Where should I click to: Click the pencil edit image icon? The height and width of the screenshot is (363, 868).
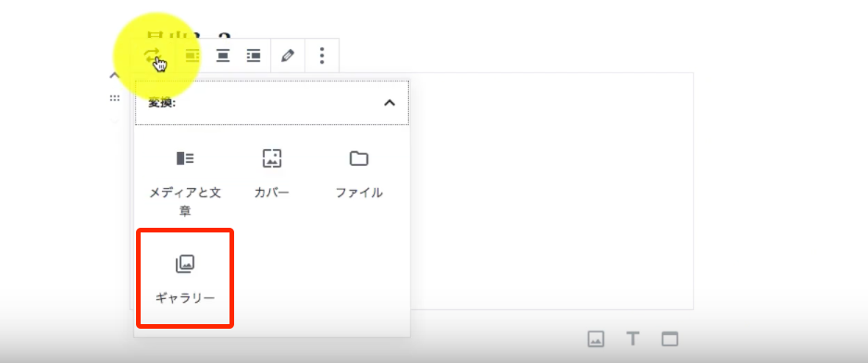click(x=287, y=56)
